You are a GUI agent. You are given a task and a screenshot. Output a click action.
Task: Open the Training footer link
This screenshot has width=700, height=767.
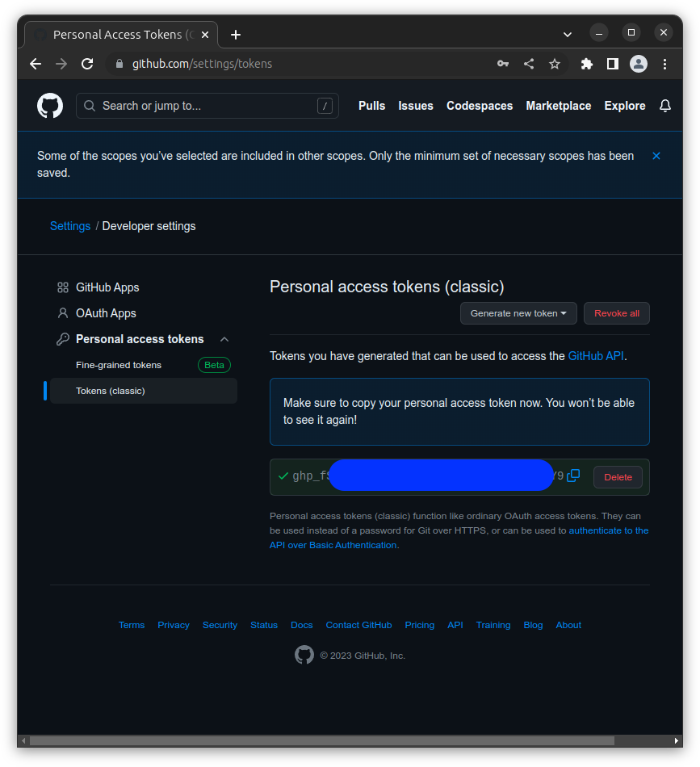[493, 625]
